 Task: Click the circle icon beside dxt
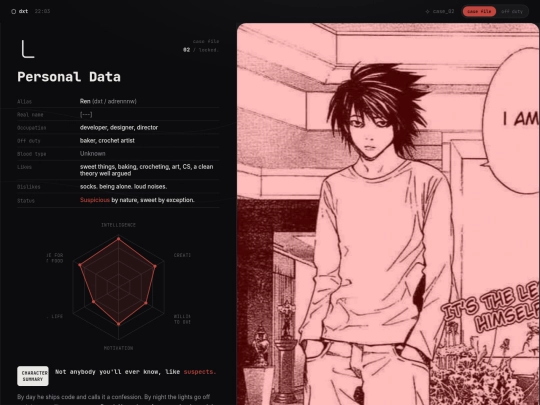pos(13,11)
